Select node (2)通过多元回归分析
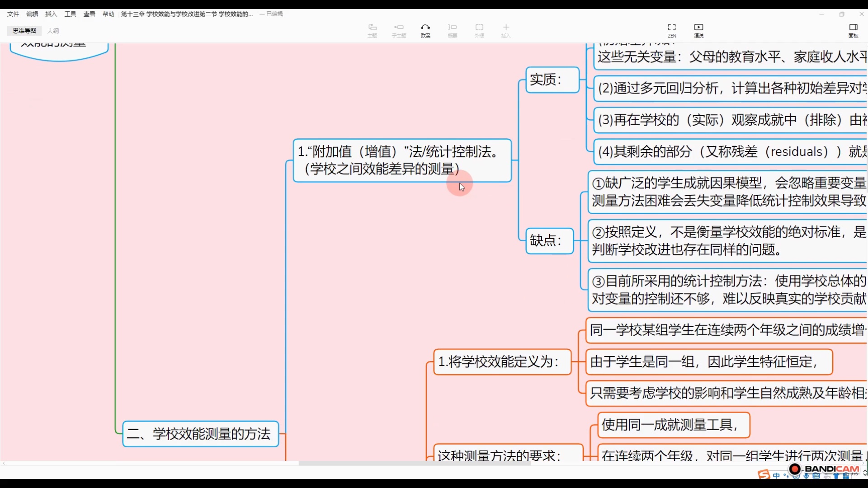The width and height of the screenshot is (868, 488). (730, 89)
